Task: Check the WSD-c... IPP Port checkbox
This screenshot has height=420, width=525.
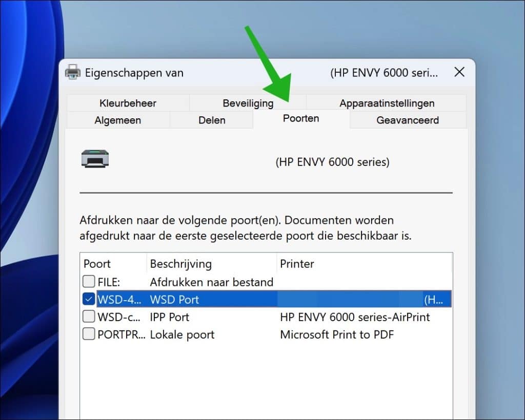Action: (89, 317)
